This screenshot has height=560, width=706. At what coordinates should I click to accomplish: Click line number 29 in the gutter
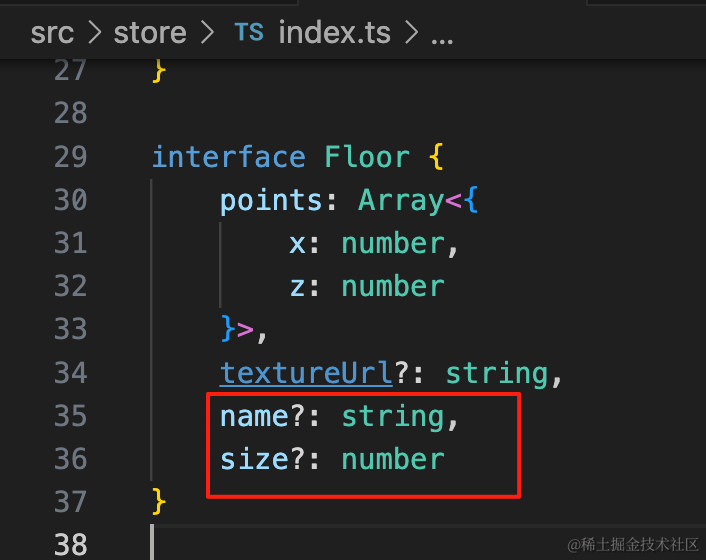71,157
